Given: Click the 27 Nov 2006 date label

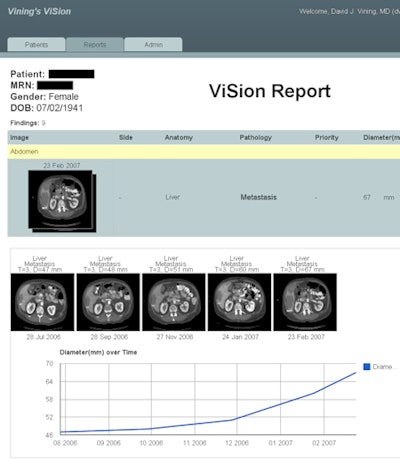Looking at the screenshot, I should [x=175, y=337].
